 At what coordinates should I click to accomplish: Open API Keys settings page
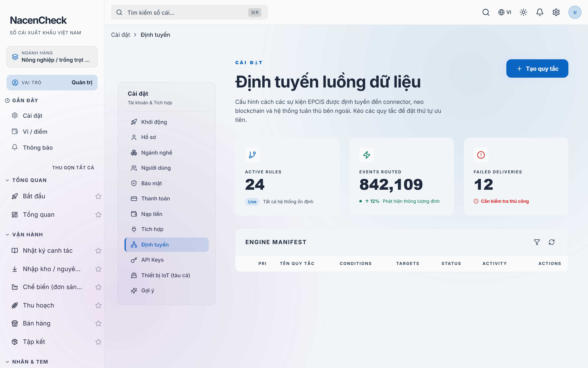pyautogui.click(x=166, y=260)
